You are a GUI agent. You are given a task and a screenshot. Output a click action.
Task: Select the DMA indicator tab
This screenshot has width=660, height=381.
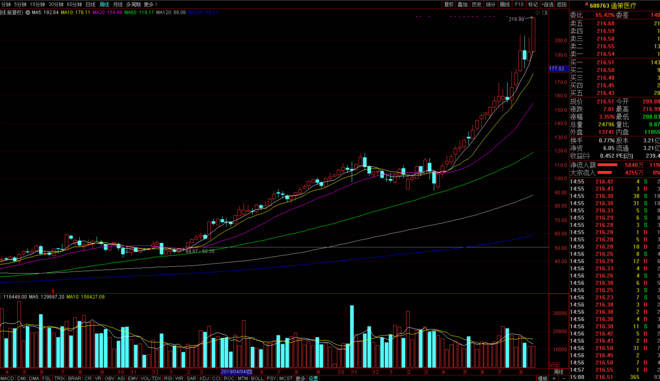coord(34,378)
